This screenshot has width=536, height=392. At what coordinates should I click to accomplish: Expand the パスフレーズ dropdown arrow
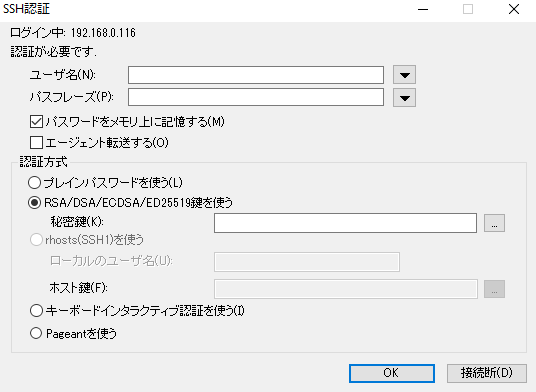[404, 98]
